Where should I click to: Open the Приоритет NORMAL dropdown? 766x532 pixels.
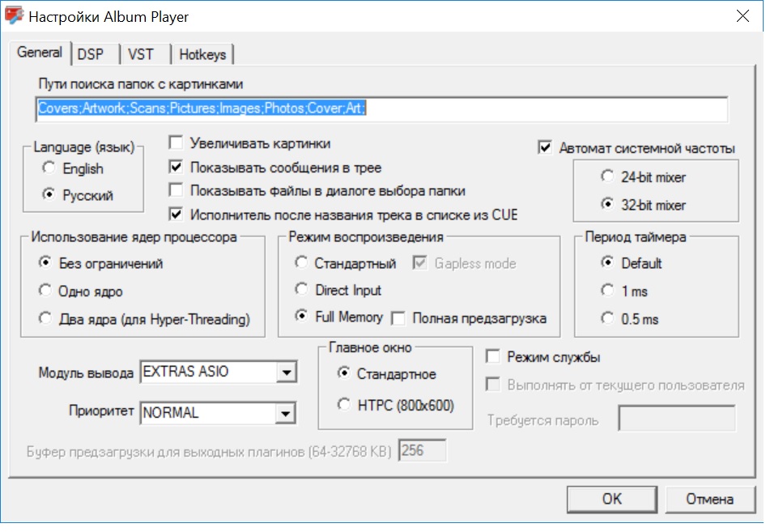pos(286,414)
